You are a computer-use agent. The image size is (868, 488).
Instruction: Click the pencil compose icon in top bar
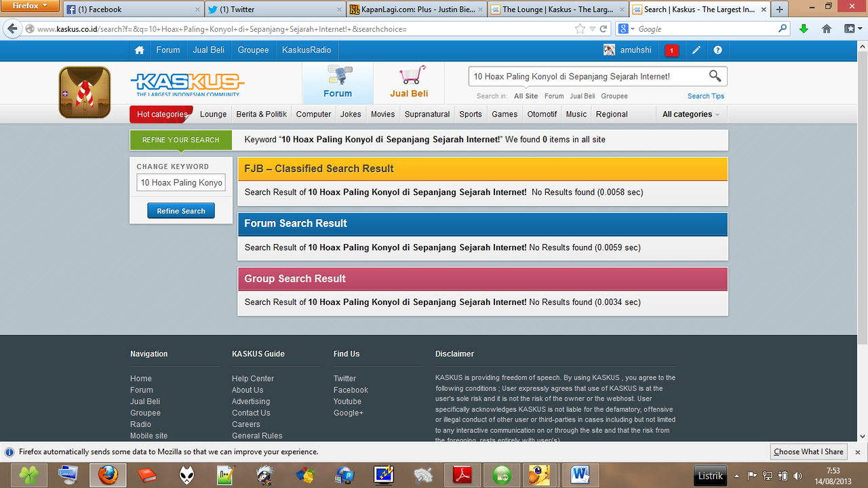click(696, 50)
